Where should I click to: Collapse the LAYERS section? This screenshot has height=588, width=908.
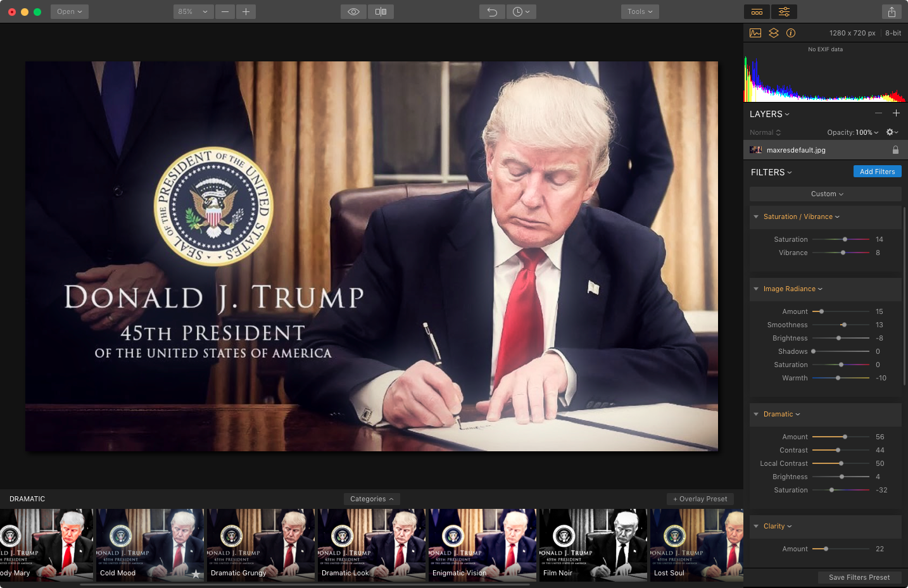[769, 114]
